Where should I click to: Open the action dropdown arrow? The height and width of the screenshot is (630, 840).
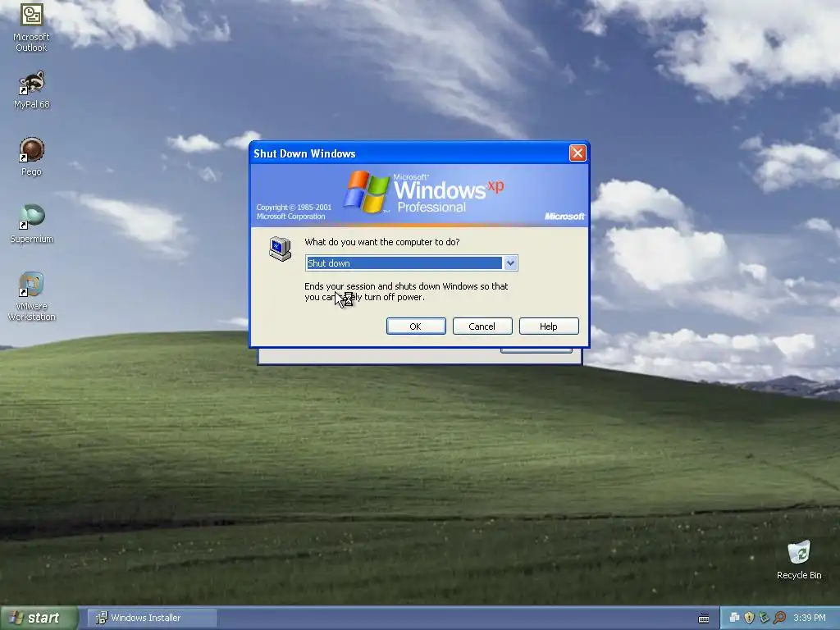[510, 263]
